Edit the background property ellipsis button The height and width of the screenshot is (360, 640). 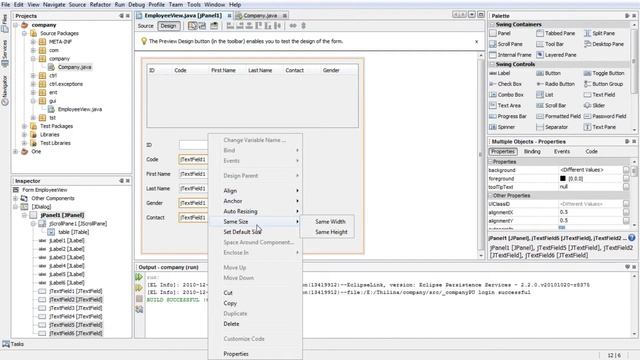coord(626,170)
